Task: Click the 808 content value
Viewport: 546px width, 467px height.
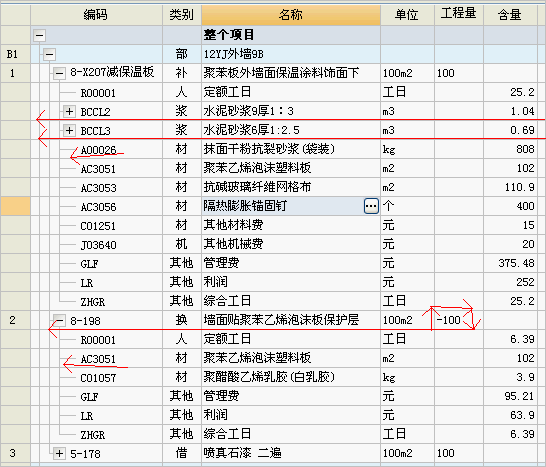Action: pyautogui.click(x=510, y=149)
